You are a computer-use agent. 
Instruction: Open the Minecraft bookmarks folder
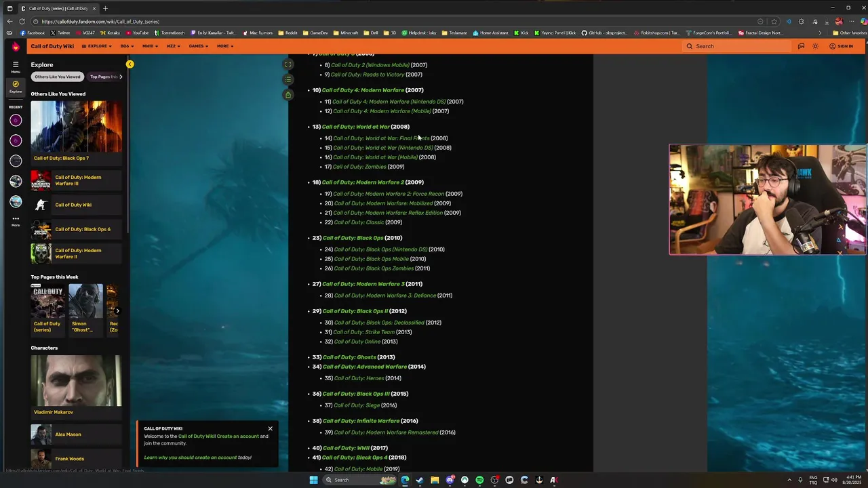(346, 33)
